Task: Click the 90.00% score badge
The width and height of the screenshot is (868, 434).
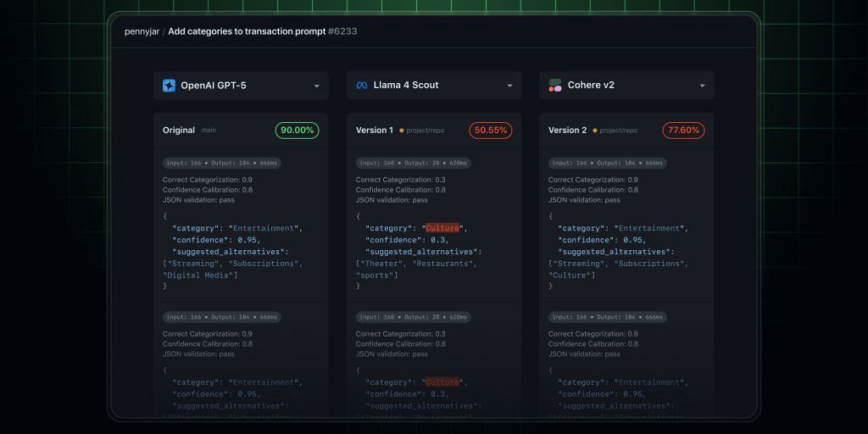Action: tap(297, 131)
